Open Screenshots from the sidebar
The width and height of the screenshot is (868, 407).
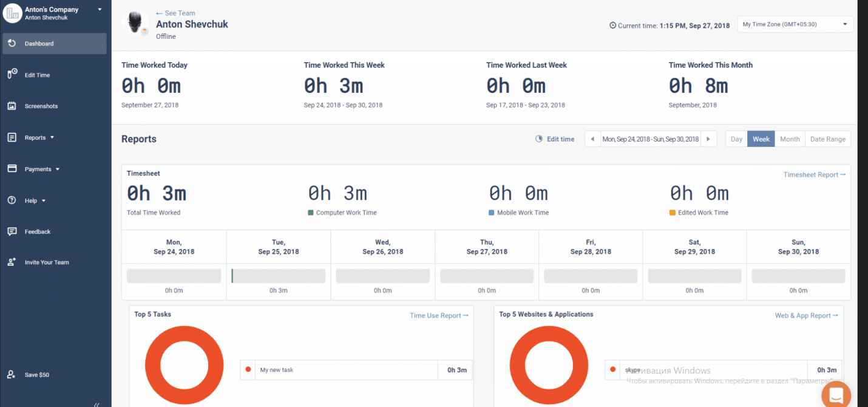coord(54,106)
